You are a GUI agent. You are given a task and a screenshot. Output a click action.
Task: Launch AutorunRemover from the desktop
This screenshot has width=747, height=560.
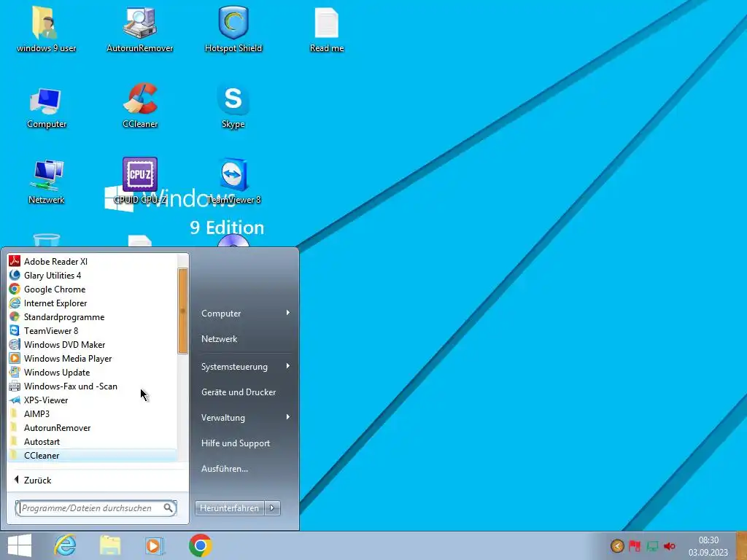click(x=139, y=29)
